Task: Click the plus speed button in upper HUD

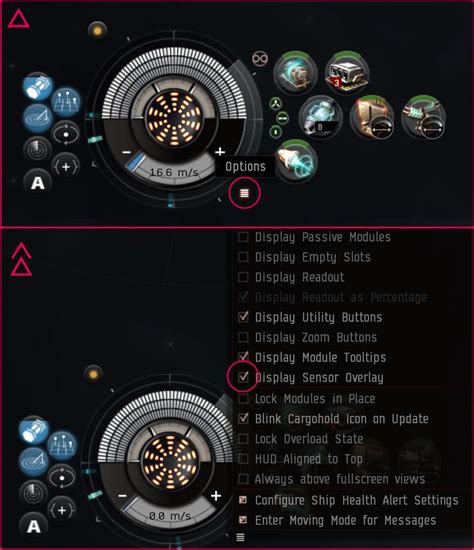Action: (x=220, y=152)
